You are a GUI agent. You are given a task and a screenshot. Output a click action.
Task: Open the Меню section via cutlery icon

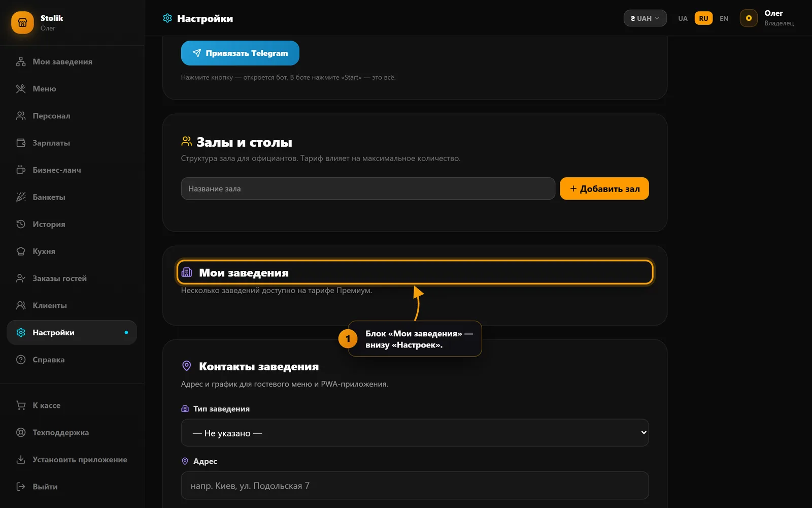pos(21,89)
